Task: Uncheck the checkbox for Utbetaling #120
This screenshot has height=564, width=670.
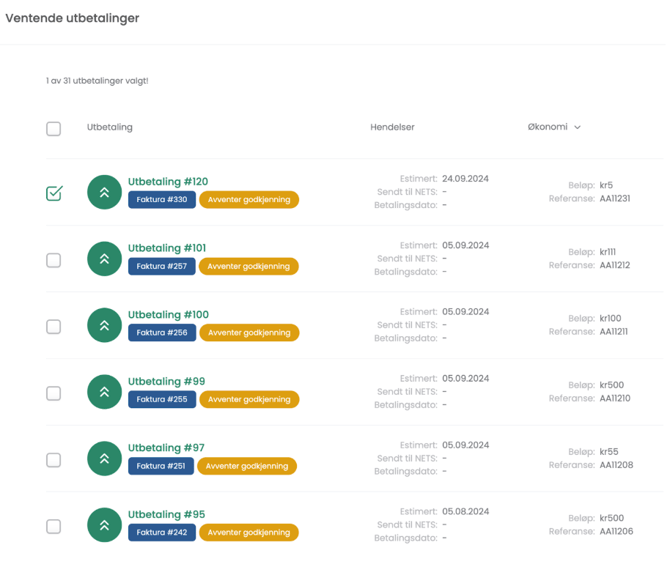Action: (x=54, y=193)
